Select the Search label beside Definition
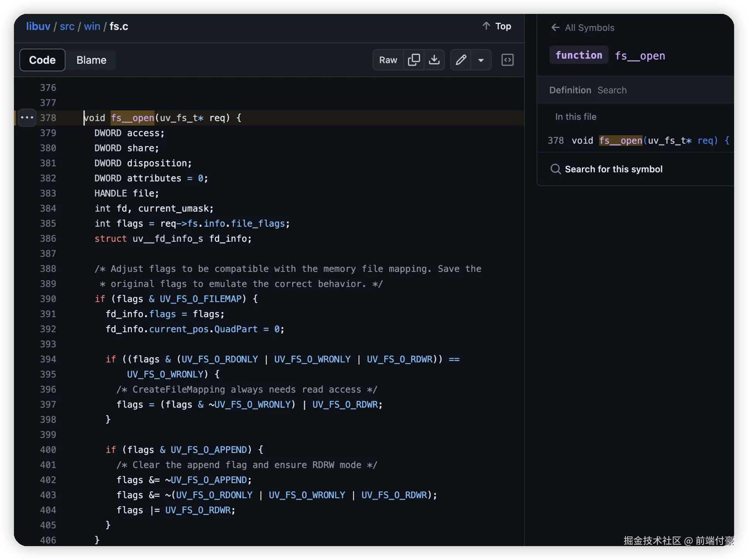This screenshot has height=560, width=748. (612, 90)
